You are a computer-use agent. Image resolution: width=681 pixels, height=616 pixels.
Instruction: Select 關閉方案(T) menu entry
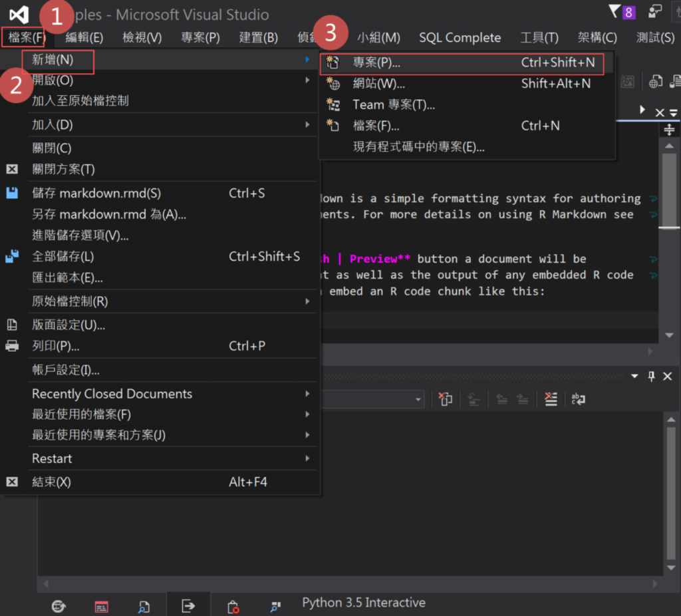point(160,169)
